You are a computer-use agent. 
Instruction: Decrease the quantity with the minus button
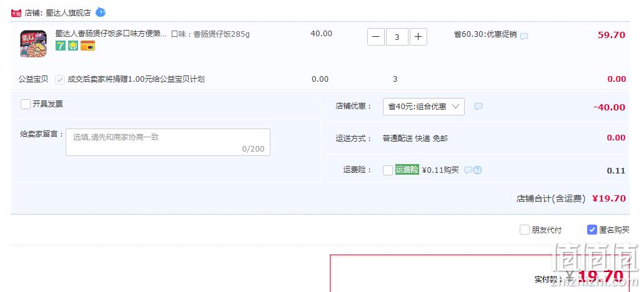pyautogui.click(x=376, y=37)
